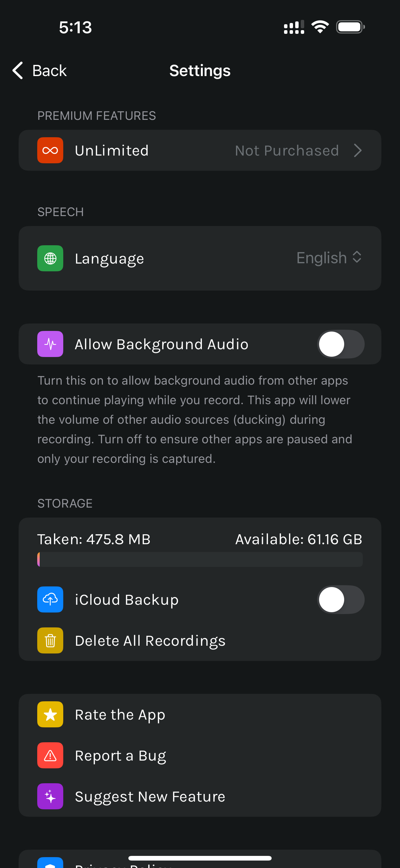Tap the Suggest New Feature label
The width and height of the screenshot is (400, 868).
click(x=150, y=797)
